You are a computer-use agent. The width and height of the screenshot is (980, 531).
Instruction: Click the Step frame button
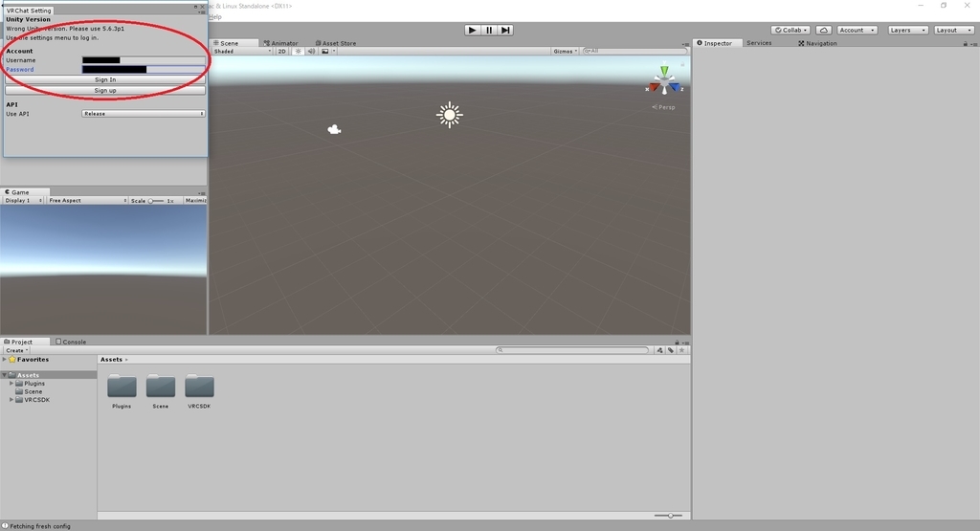pyautogui.click(x=505, y=30)
